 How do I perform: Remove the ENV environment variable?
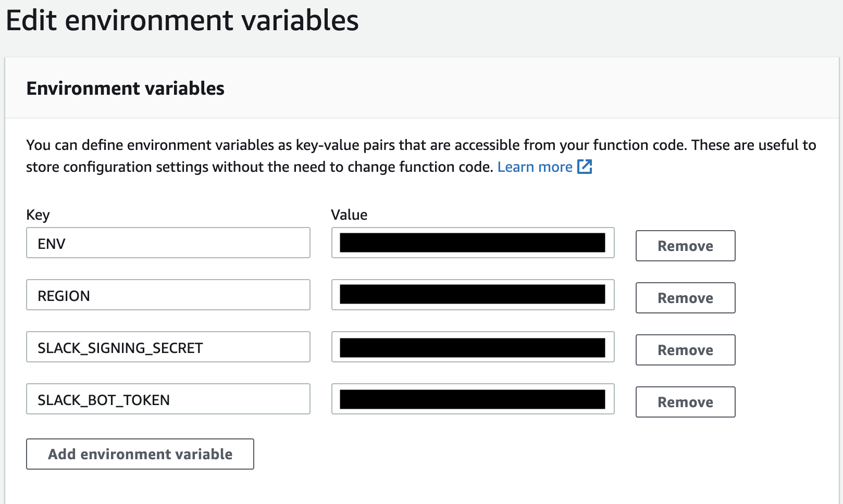(685, 246)
